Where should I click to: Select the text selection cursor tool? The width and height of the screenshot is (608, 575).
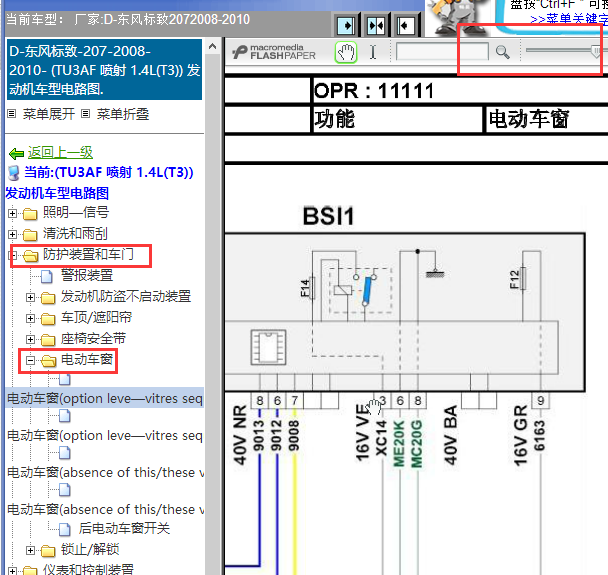click(x=373, y=52)
